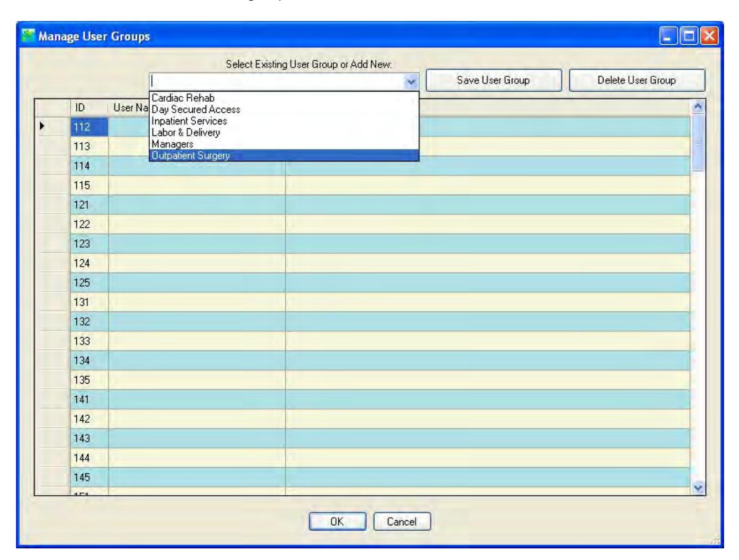Click the grid scrollbar down arrow
The image size is (739, 560).
tap(698, 488)
